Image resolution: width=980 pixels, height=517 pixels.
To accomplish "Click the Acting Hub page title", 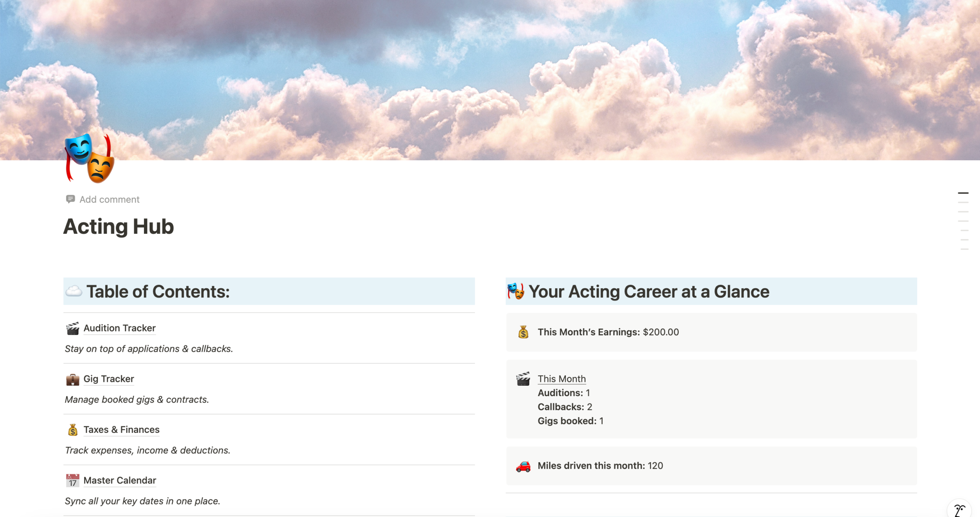I will [119, 227].
